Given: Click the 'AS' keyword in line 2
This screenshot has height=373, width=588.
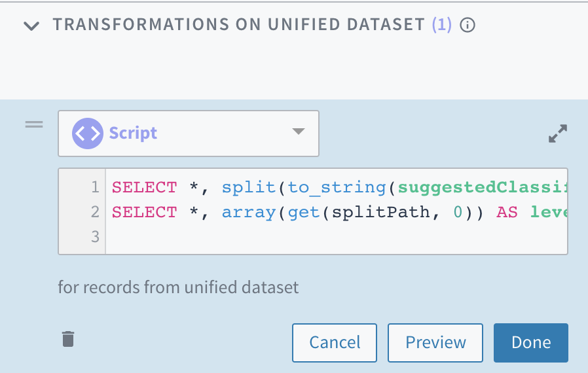Looking at the screenshot, I should [507, 212].
